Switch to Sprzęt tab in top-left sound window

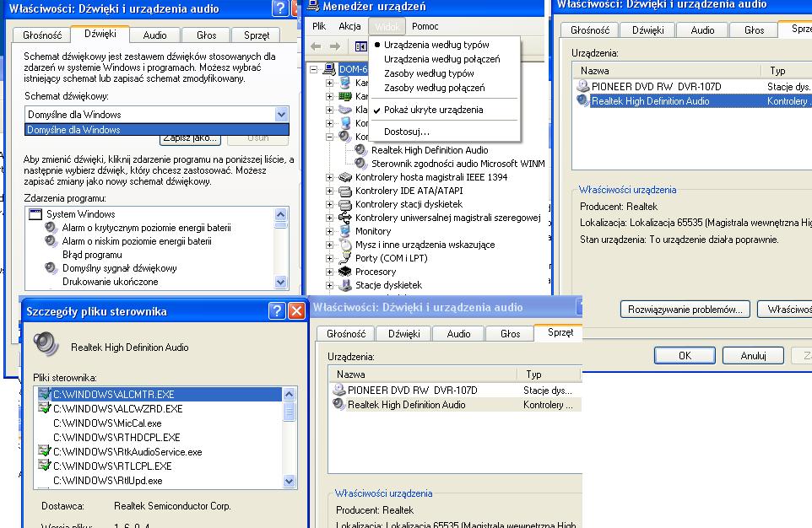[257, 35]
